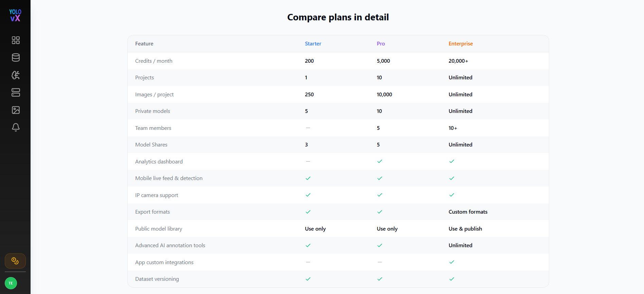Click the Private models row label
Image resolution: width=644 pixels, height=294 pixels.
(153, 111)
